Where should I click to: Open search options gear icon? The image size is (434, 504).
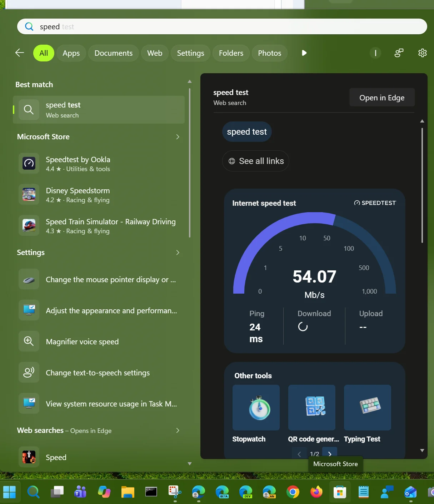pos(423,53)
